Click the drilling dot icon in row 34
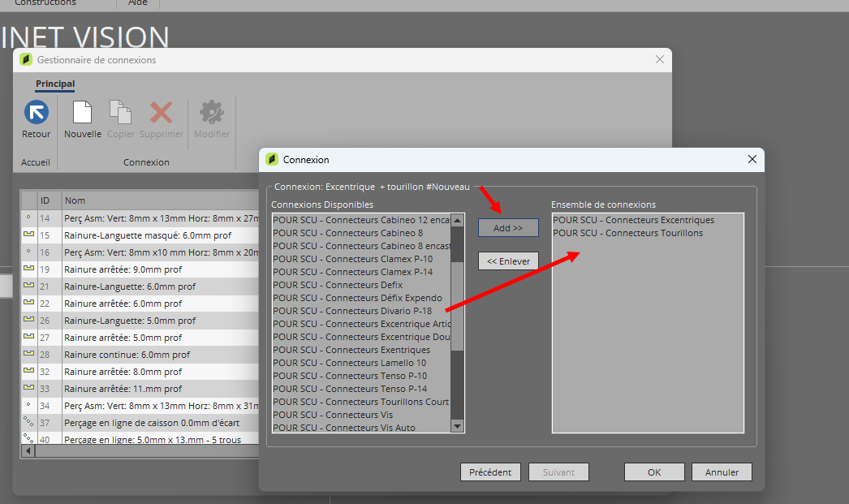This screenshot has height=504, width=849. 28,404
